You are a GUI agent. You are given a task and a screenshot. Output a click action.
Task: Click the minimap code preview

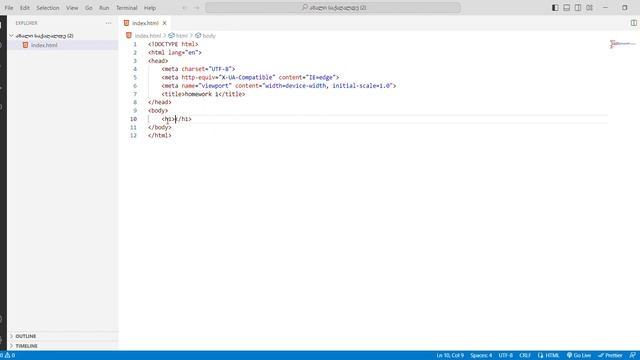[622, 44]
